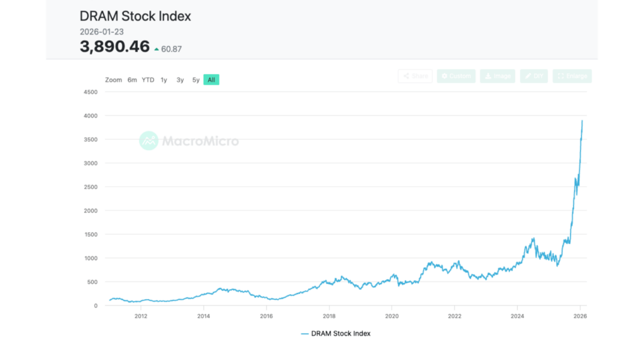Click the Share button above the chart
644x362 pixels.
(x=415, y=76)
